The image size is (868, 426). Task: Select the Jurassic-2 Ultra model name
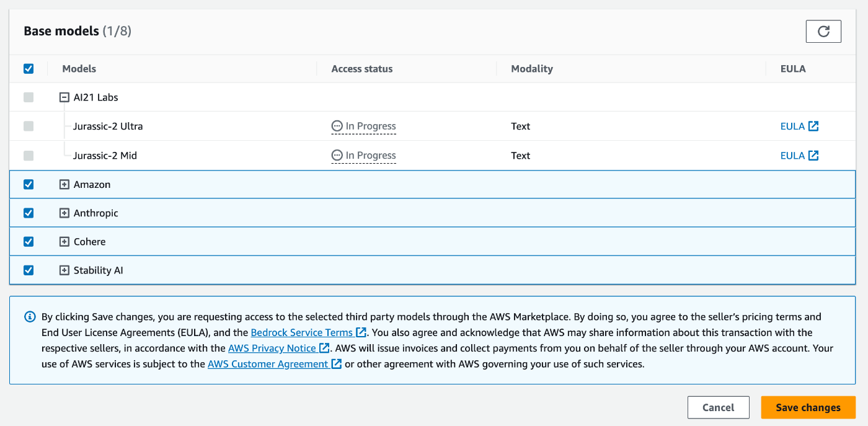108,126
